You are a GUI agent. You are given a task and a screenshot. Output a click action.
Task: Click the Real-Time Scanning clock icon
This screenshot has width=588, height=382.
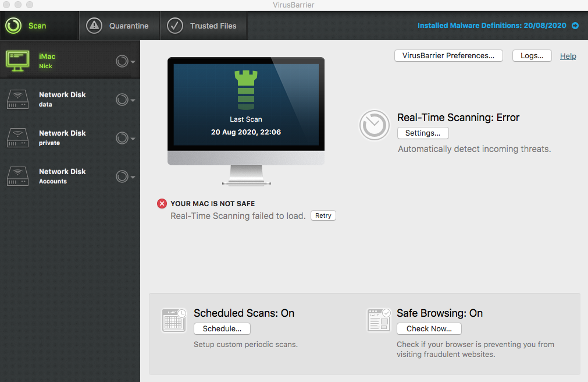click(x=374, y=125)
